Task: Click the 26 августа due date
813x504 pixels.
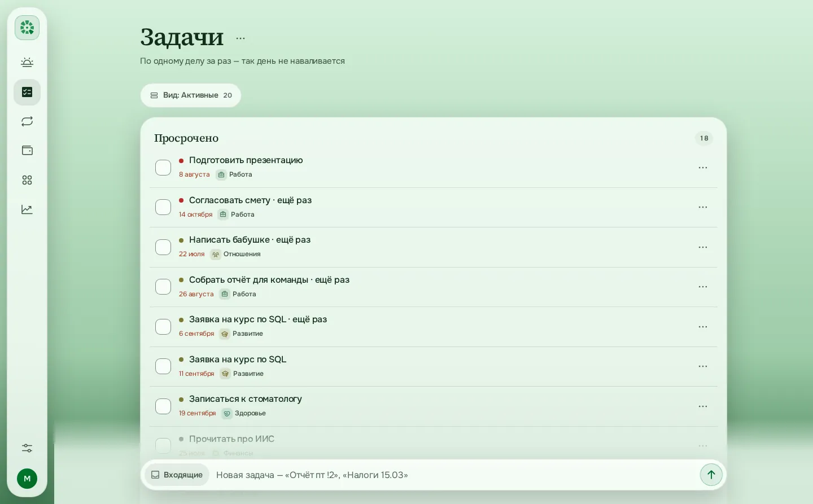Action: coord(196,294)
